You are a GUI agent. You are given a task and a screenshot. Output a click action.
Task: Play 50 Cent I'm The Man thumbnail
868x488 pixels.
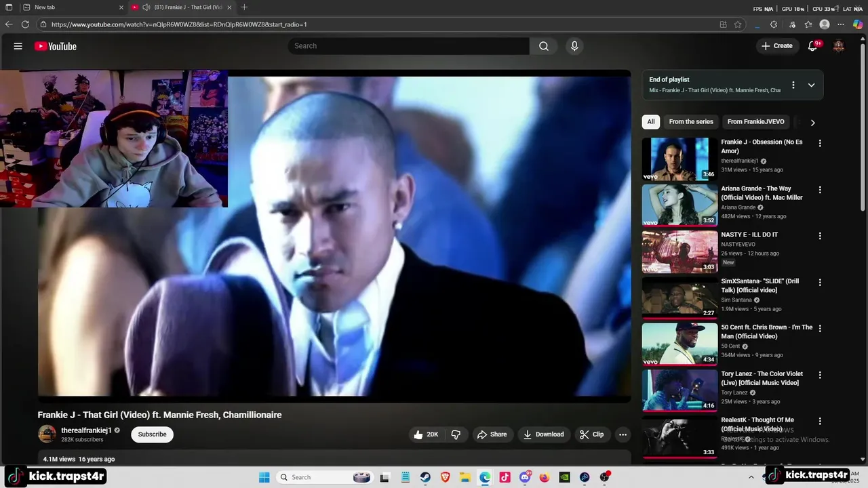(679, 344)
